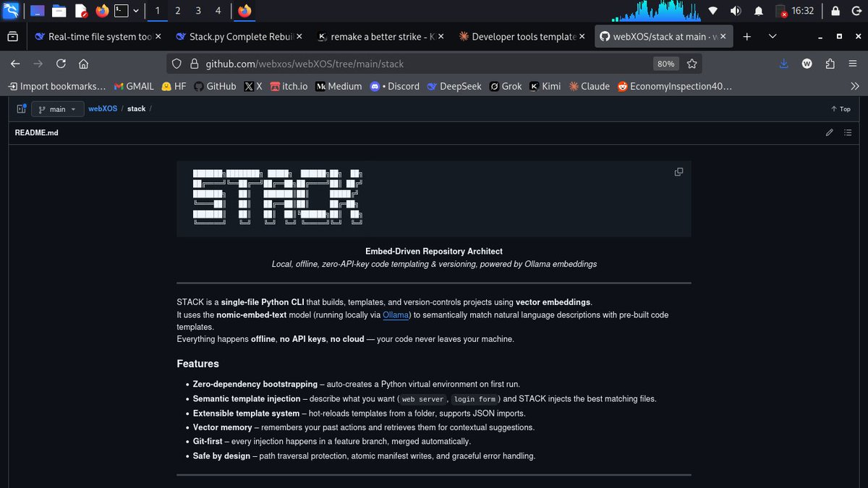Click the battery status tray icon
This screenshot has height=488, width=868.
(x=781, y=11)
